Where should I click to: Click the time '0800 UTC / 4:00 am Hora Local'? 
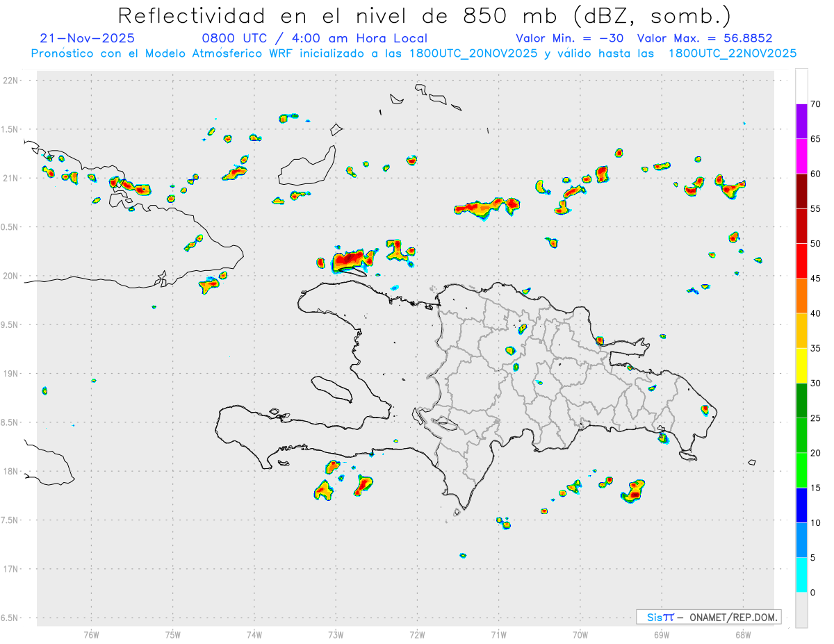314,38
